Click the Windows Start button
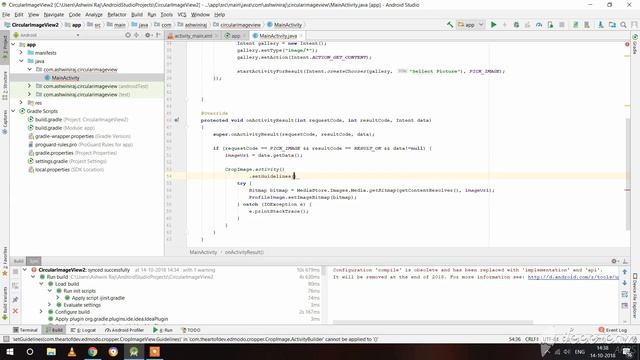The height and width of the screenshot is (360, 640). coord(9,351)
